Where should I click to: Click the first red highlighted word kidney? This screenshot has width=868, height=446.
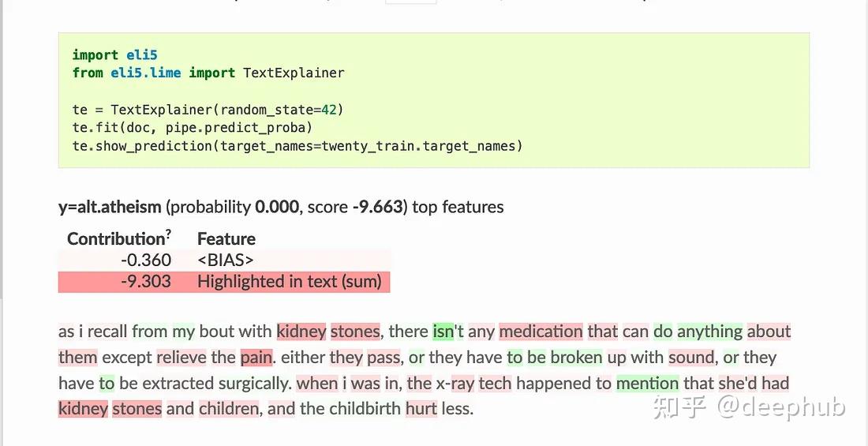click(301, 332)
